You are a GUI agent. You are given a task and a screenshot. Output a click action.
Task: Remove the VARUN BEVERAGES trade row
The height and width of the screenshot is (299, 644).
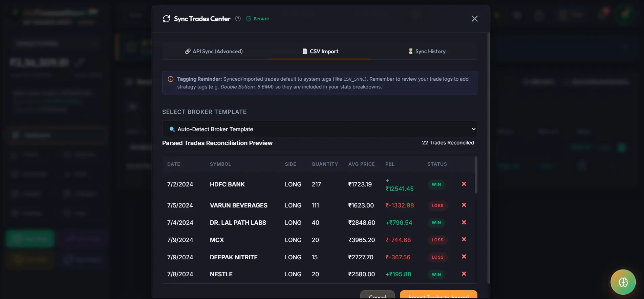[x=464, y=205]
